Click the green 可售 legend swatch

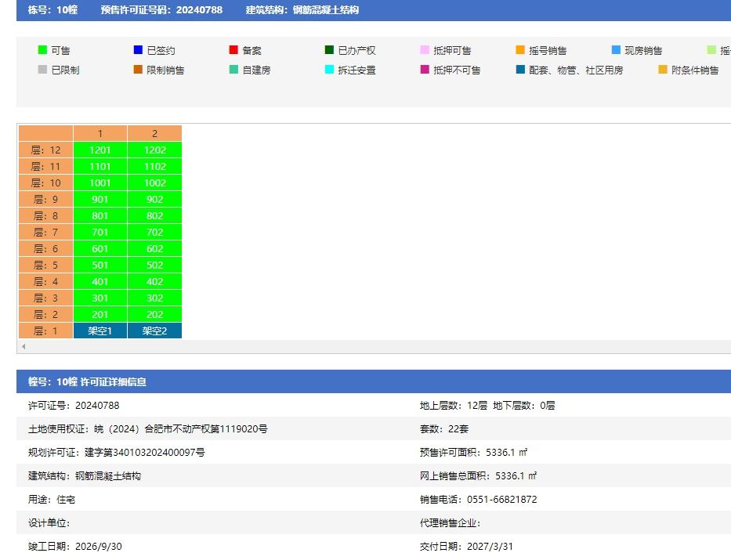click(42, 50)
